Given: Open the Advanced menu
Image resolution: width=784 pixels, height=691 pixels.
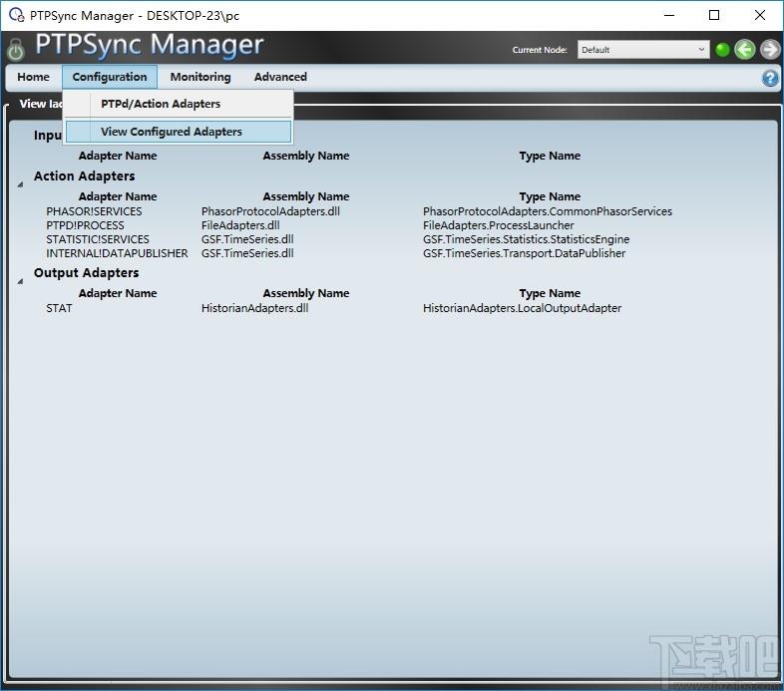Looking at the screenshot, I should [x=280, y=77].
